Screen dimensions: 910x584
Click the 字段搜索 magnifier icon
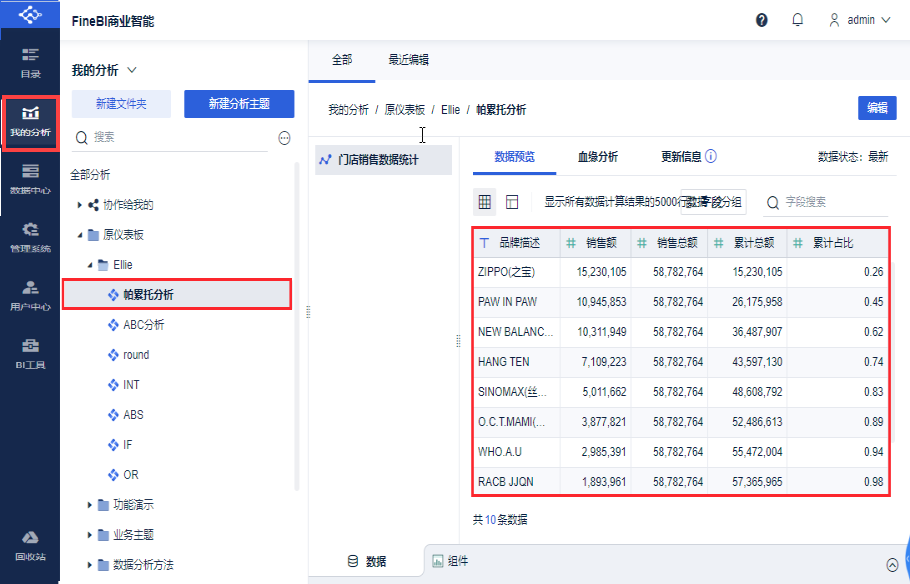click(772, 203)
